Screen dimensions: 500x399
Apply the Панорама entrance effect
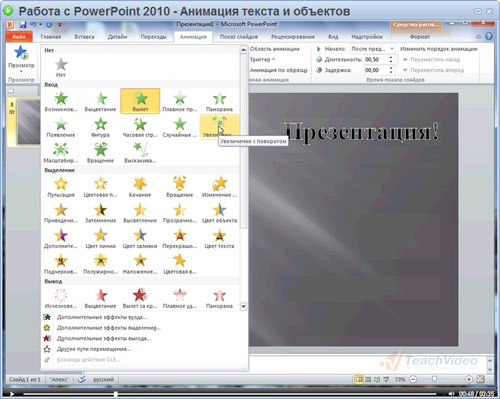point(219,102)
